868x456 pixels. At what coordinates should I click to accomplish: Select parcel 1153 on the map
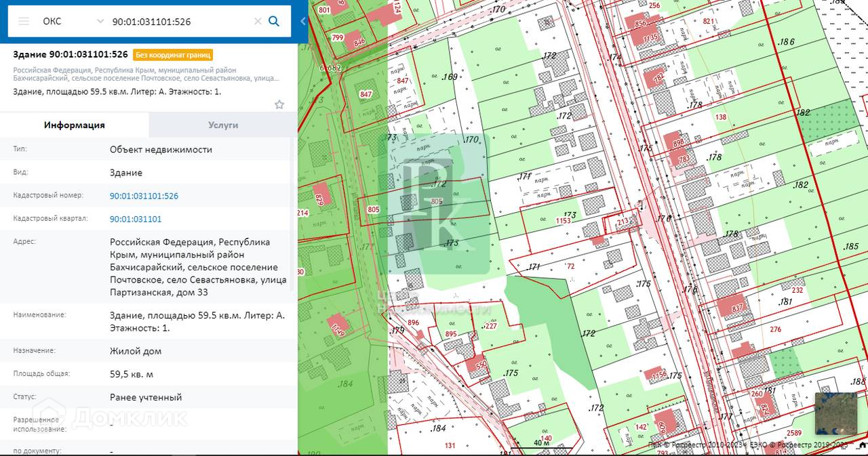[x=563, y=220]
